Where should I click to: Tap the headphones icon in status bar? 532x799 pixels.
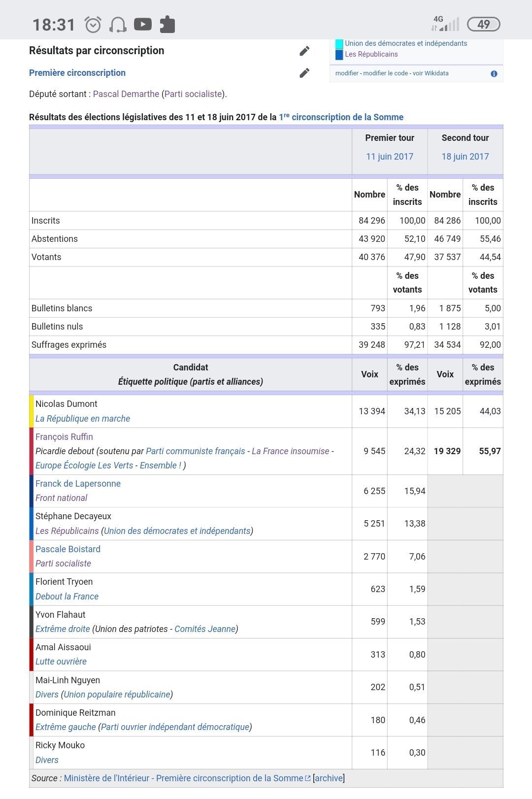[118, 24]
